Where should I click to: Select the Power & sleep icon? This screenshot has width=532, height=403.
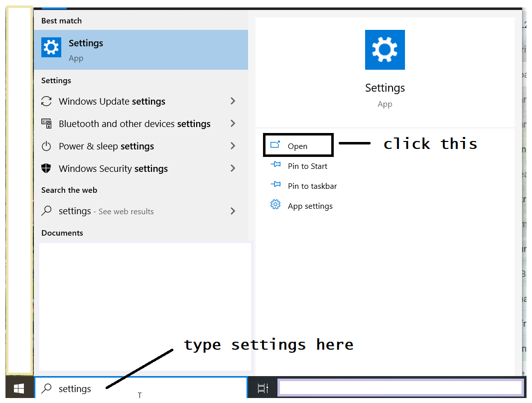(46, 146)
